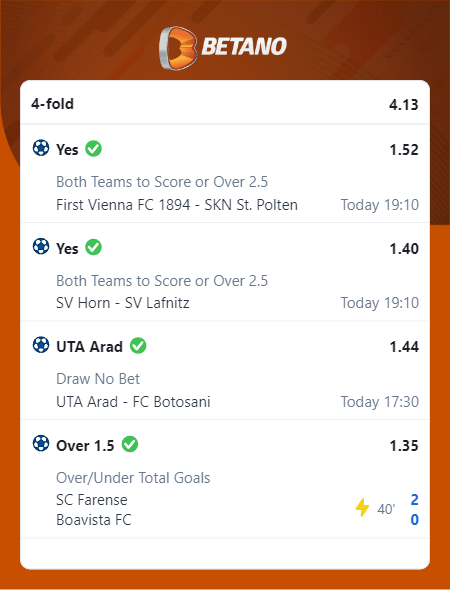Click the soccer ball icon beside Over 1.5

pyautogui.click(x=41, y=444)
